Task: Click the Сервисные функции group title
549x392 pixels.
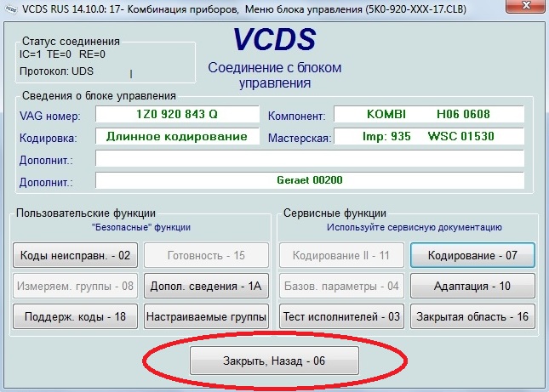Action: (335, 213)
